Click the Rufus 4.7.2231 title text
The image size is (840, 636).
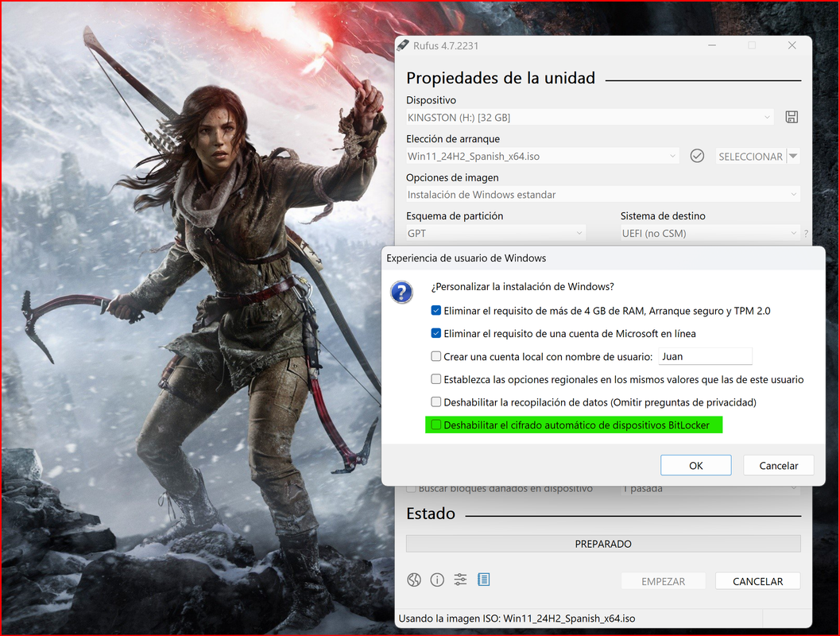pos(446,45)
